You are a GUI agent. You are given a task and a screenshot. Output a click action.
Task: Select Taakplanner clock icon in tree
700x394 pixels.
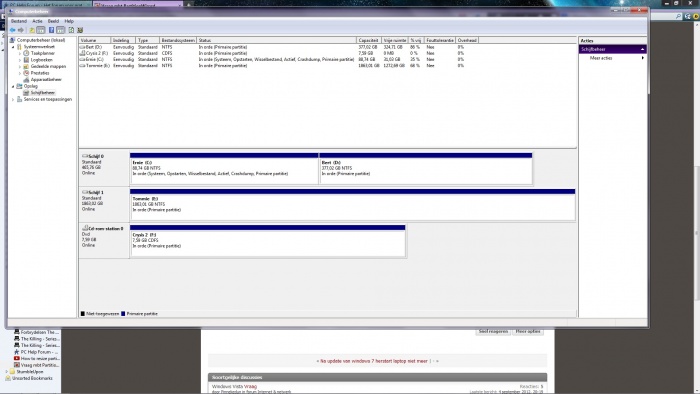coord(26,53)
